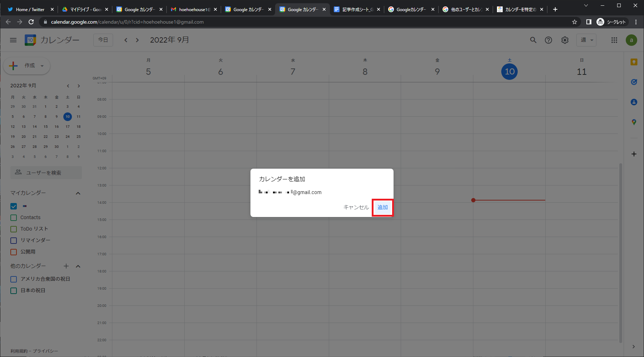Uncheck the first checked My calendar
The height and width of the screenshot is (357, 644).
[14, 206]
